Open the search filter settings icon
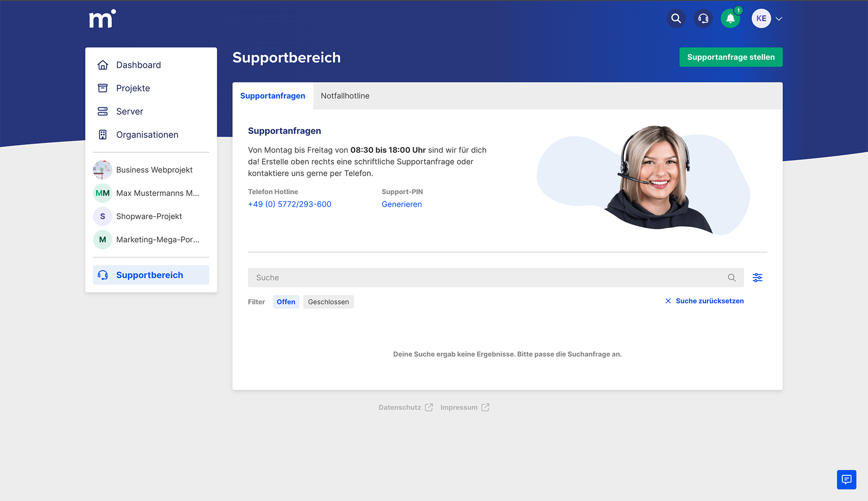The width and height of the screenshot is (868, 501). click(x=758, y=277)
